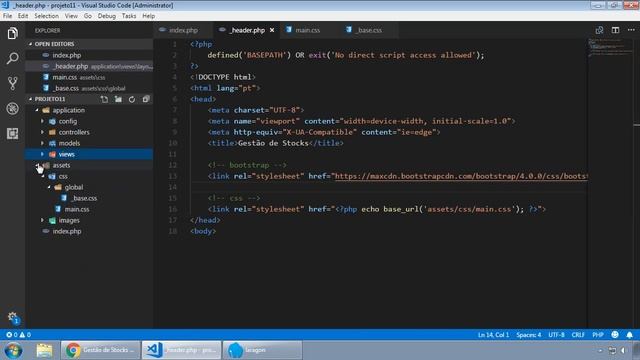Click the New File icon in PROJETO11 header
This screenshot has width=640, height=360.
pos(104,99)
